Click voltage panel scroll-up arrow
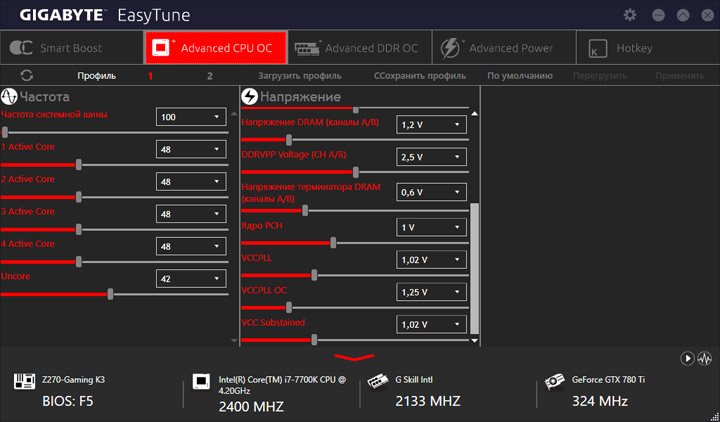The width and height of the screenshot is (720, 422). [474, 113]
